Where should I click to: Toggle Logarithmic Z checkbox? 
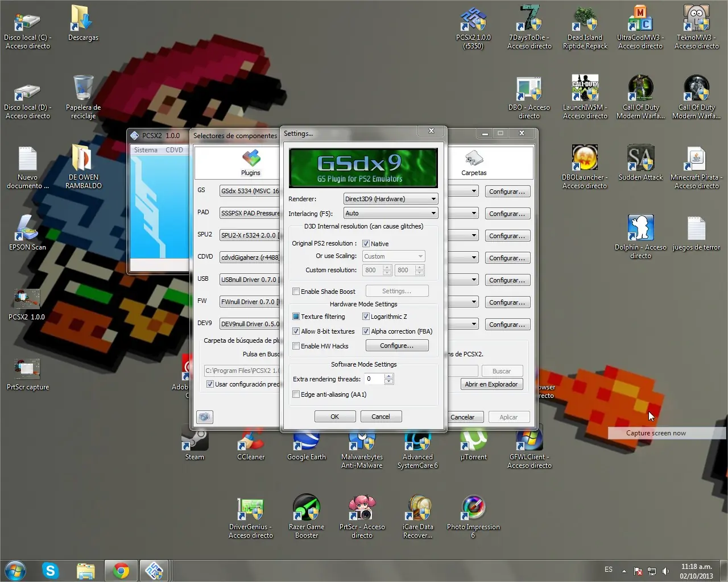(x=366, y=317)
